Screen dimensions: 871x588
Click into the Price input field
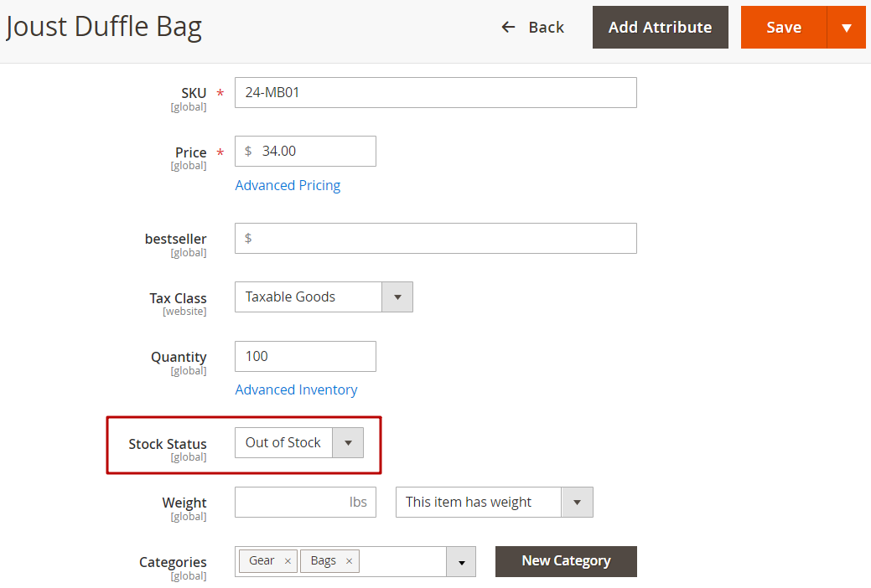(305, 151)
